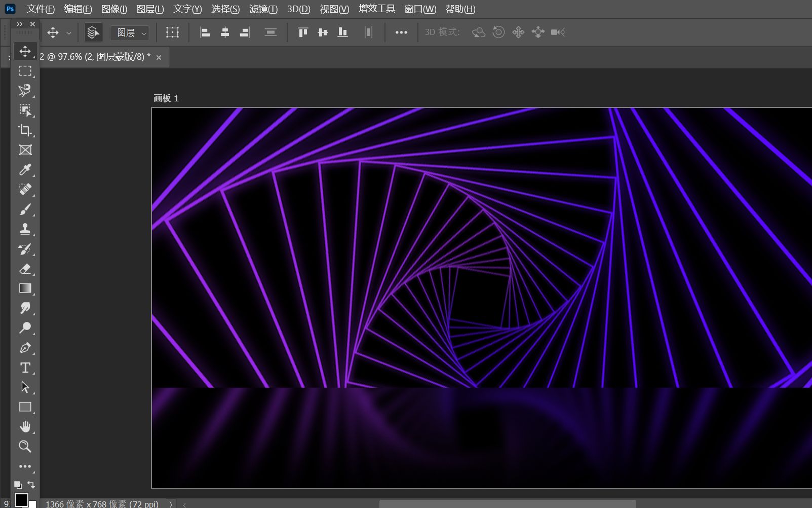Open the 图层(L) menu
This screenshot has height=508, width=812.
click(x=150, y=9)
